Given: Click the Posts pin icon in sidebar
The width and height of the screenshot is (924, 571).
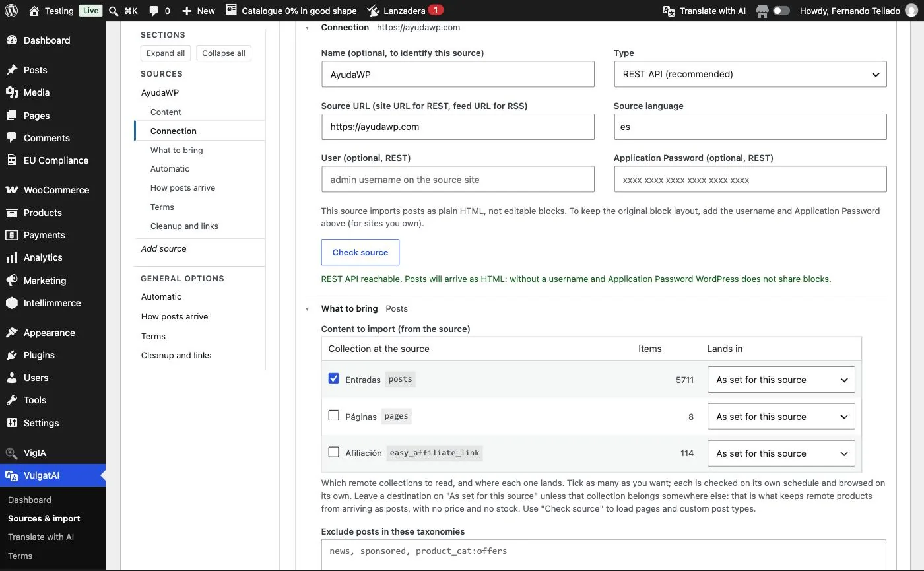Looking at the screenshot, I should [12, 70].
